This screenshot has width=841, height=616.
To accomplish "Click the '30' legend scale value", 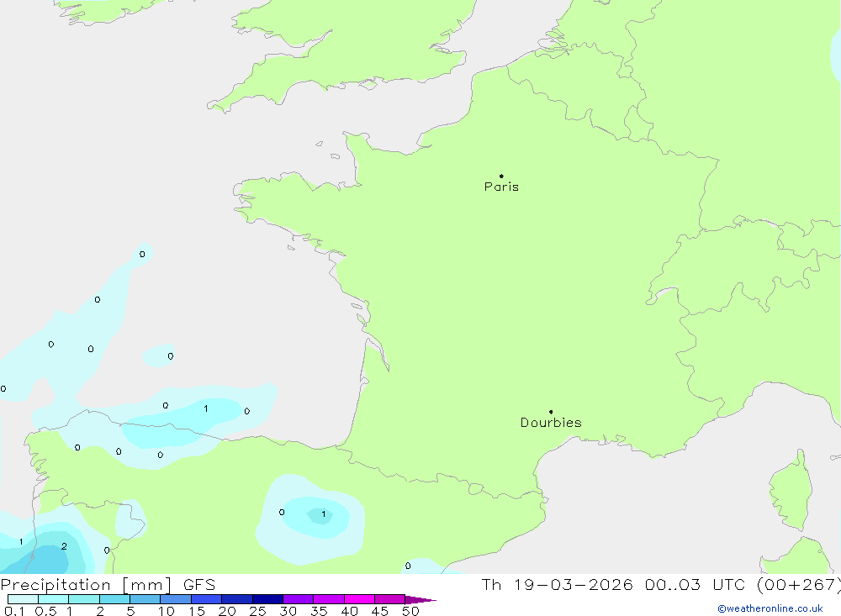I will coord(288,611).
